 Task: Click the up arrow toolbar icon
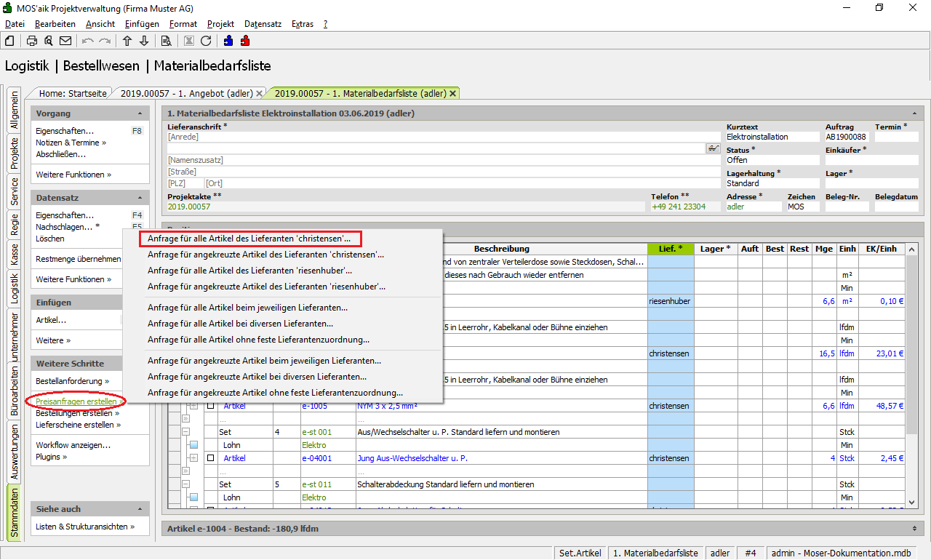pos(127,41)
